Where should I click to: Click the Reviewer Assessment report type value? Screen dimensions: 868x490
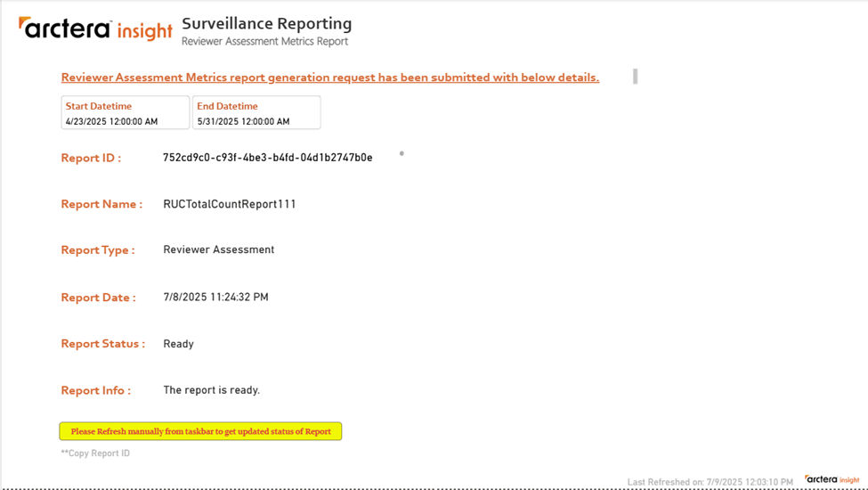pyautogui.click(x=219, y=249)
